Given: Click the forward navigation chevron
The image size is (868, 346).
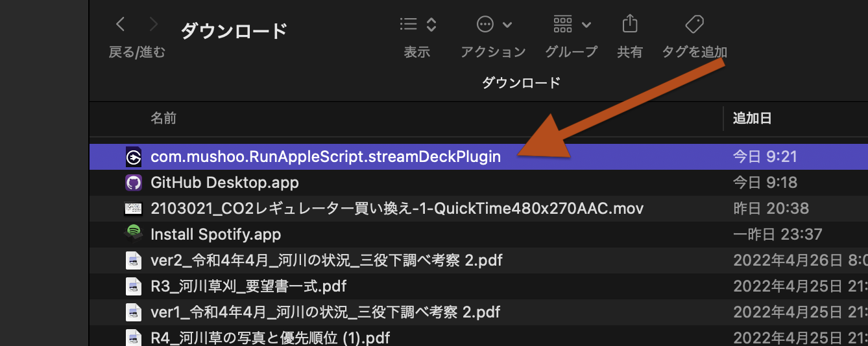Looking at the screenshot, I should coord(153,25).
